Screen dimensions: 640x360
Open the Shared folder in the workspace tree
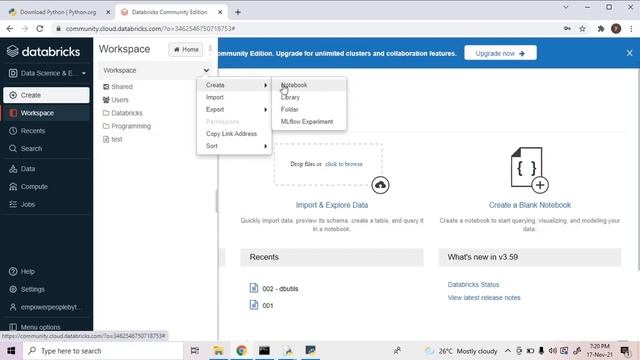coord(118,87)
